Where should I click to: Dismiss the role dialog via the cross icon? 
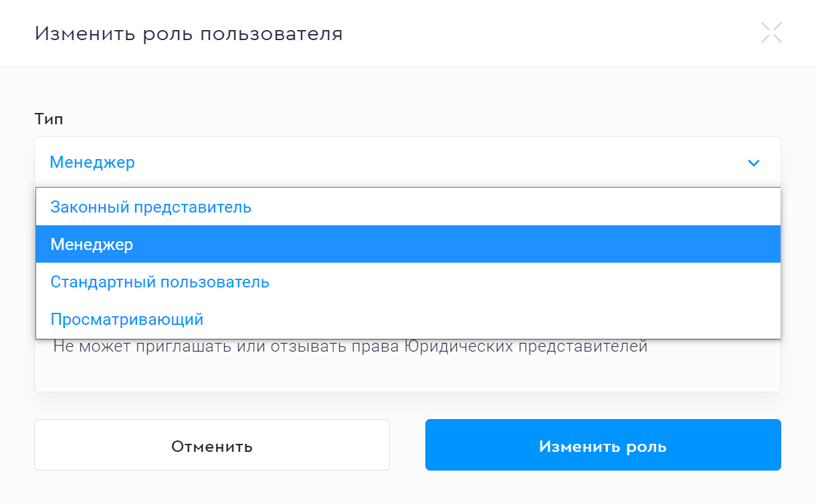pos(771,33)
